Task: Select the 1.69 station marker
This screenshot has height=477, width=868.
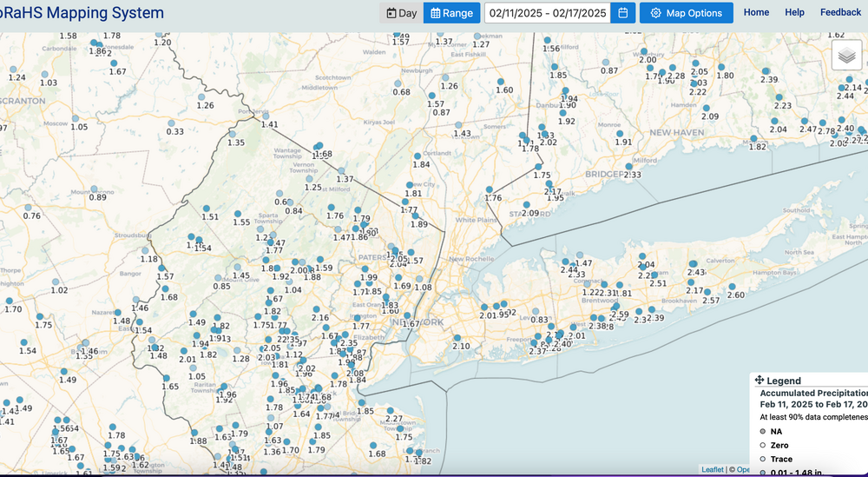Action: 398,277
